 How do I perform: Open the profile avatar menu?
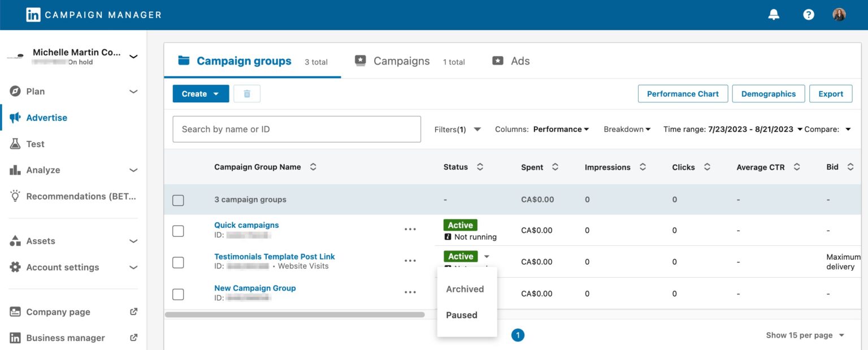839,14
